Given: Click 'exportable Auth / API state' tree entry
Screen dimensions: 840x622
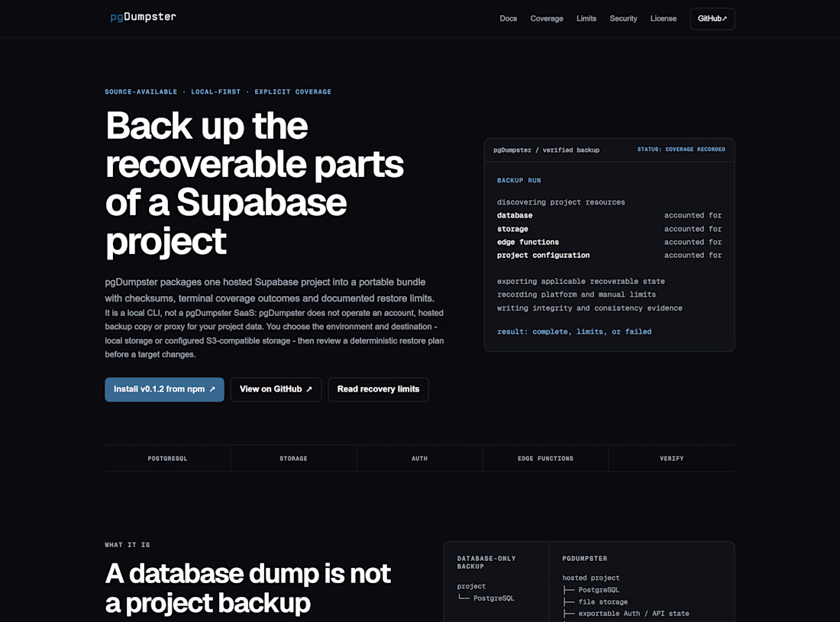Looking at the screenshot, I should click(x=633, y=614).
